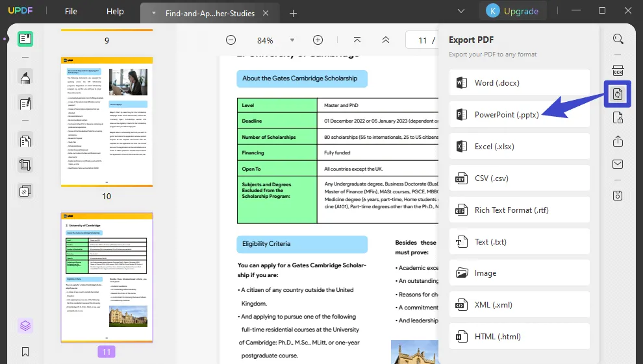Click the Share file icon

pyautogui.click(x=618, y=141)
